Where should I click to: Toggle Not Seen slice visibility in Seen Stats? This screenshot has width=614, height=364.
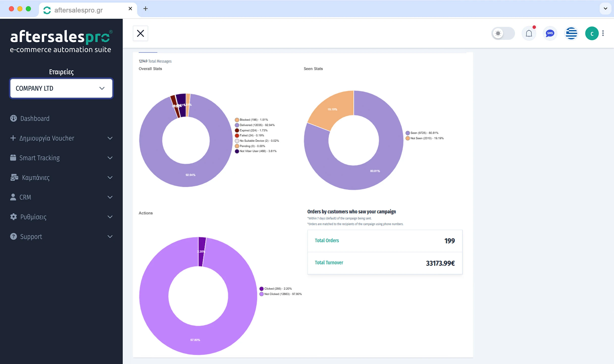pos(425,138)
